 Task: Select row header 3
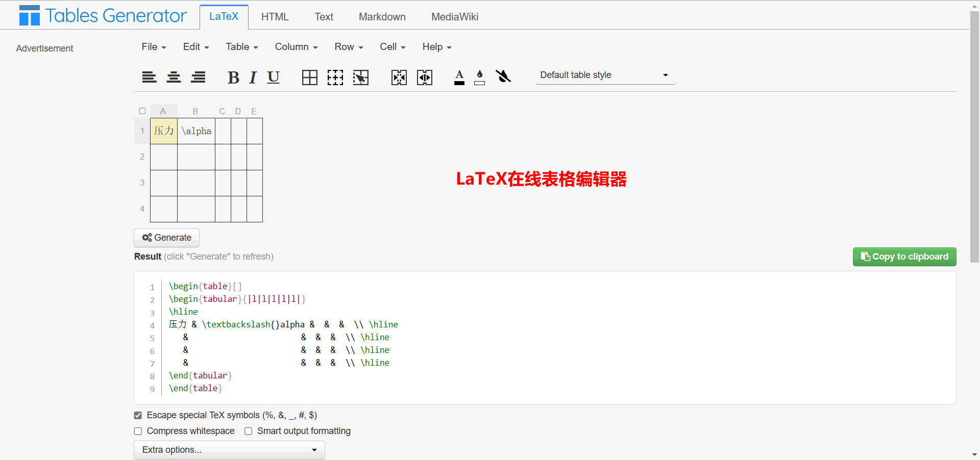pos(142,183)
